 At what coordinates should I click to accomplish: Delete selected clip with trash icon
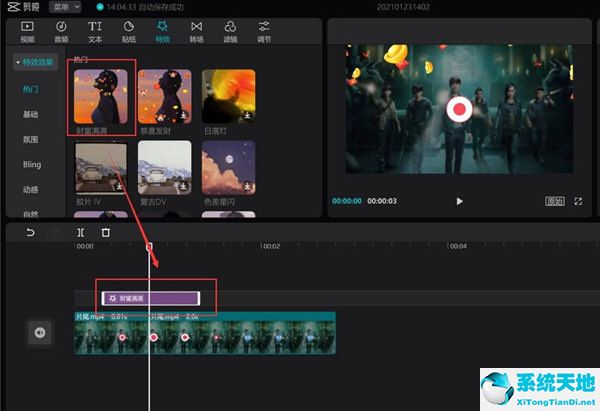point(106,232)
